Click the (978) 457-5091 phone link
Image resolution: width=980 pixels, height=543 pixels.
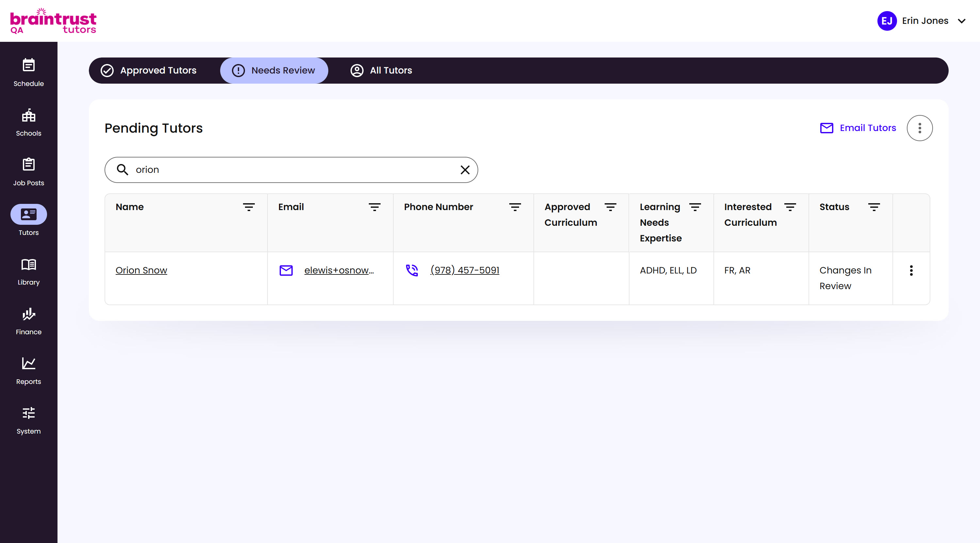point(465,270)
